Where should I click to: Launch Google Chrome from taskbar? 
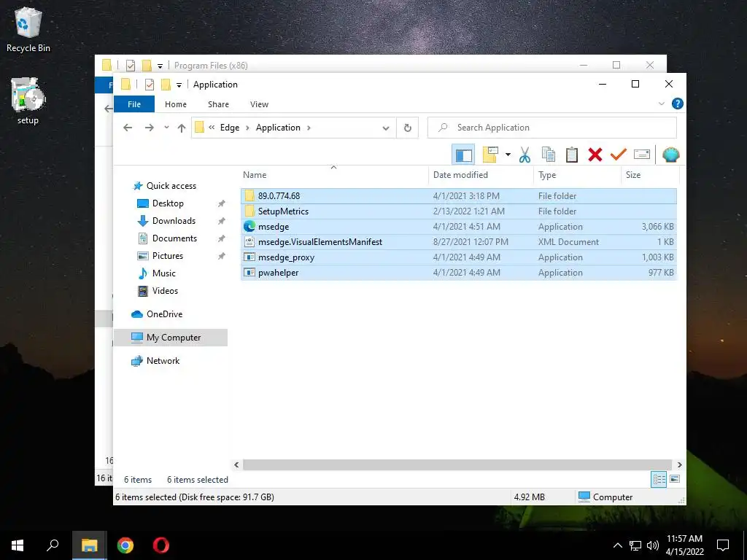point(125,545)
